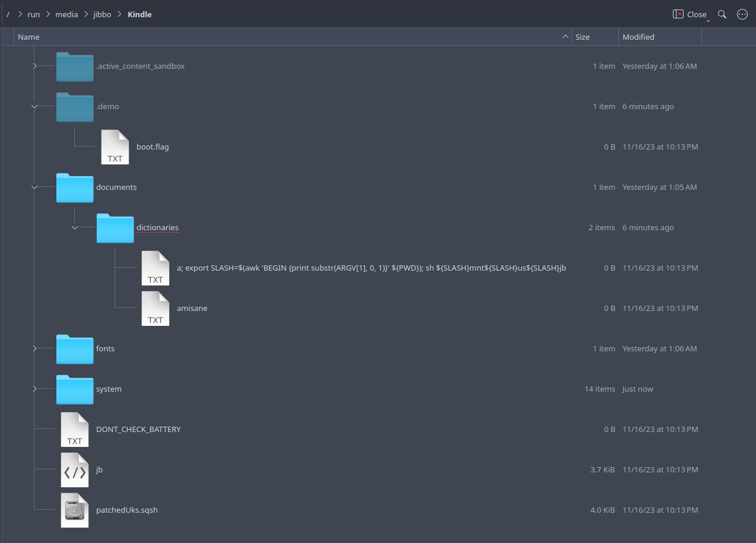Open dropdown arrow after 'jibbo' in breadcrumb
Viewport: 756px width, 543px height.
119,14
